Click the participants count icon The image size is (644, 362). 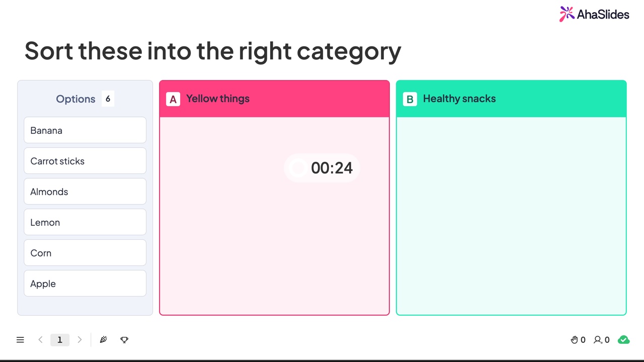pyautogui.click(x=598, y=340)
